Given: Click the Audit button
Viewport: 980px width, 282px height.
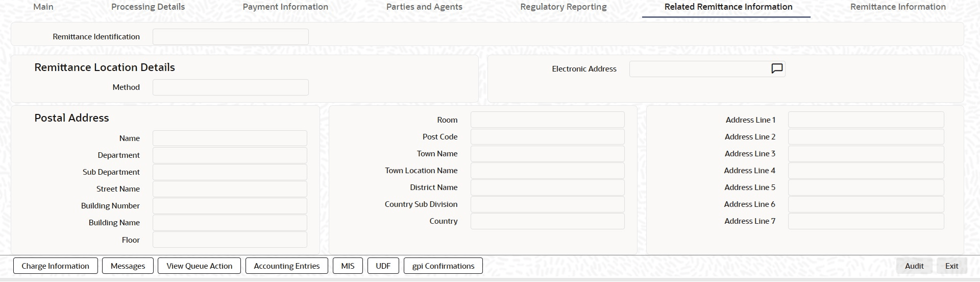Looking at the screenshot, I should (914, 266).
